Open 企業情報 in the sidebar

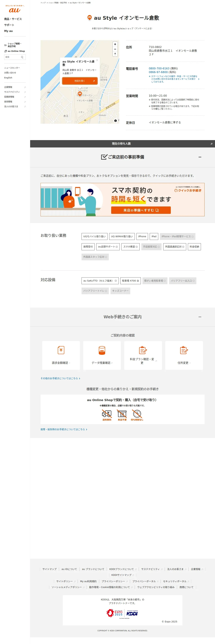[x=15, y=87]
